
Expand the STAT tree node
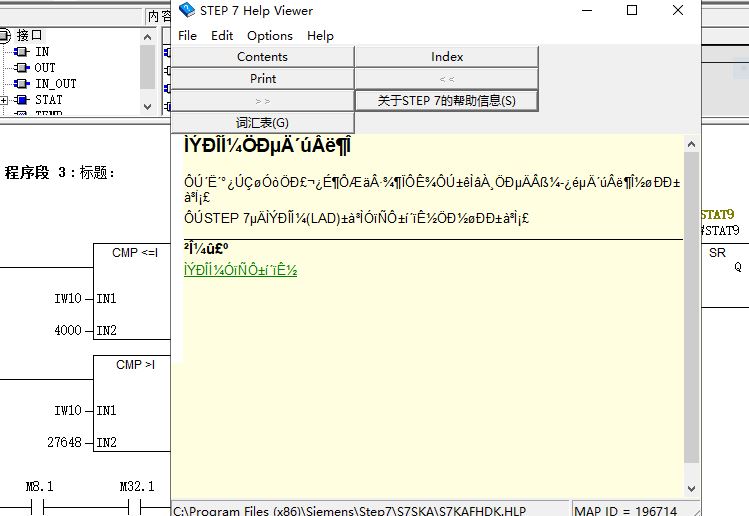[x=5, y=100]
